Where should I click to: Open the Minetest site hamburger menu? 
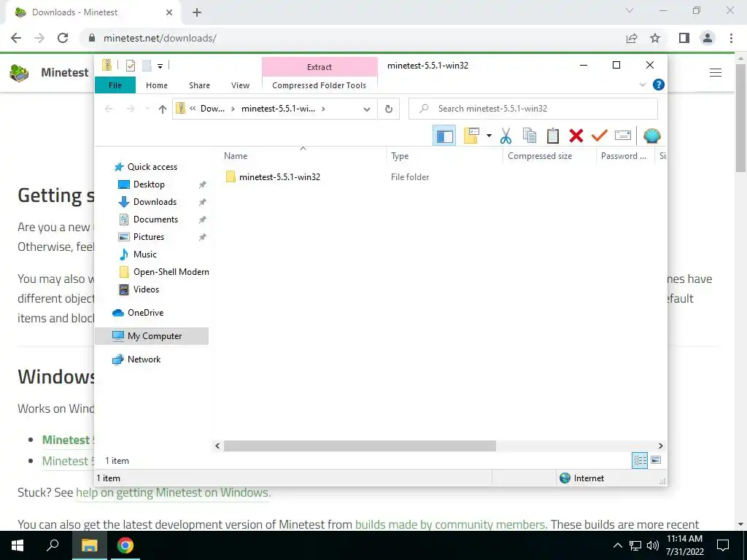coord(715,72)
